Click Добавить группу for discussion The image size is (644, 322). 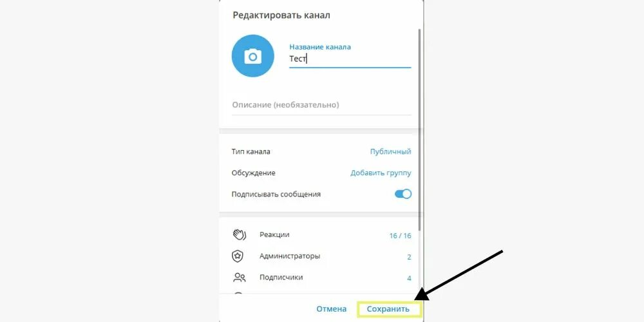pos(381,173)
